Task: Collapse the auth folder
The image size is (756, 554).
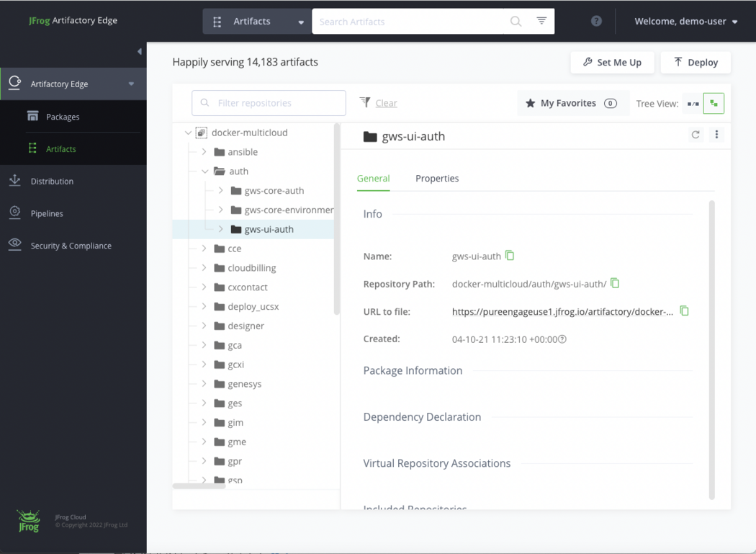Action: (x=205, y=171)
